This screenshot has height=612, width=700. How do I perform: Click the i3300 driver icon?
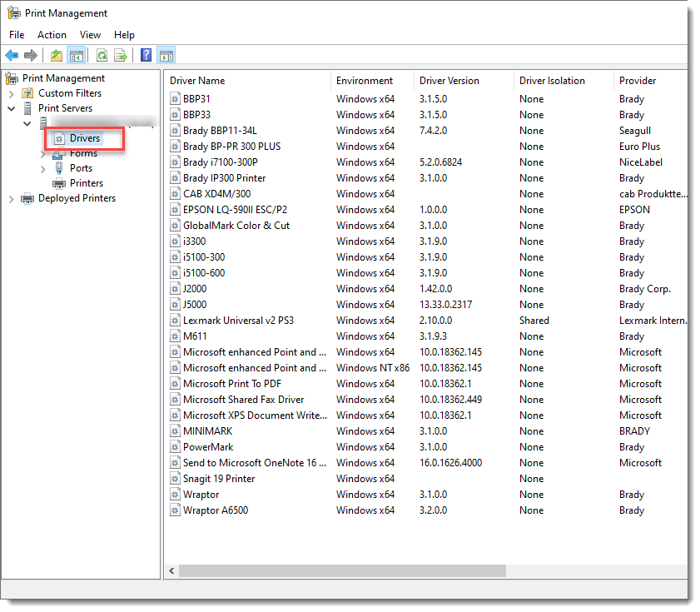click(175, 241)
